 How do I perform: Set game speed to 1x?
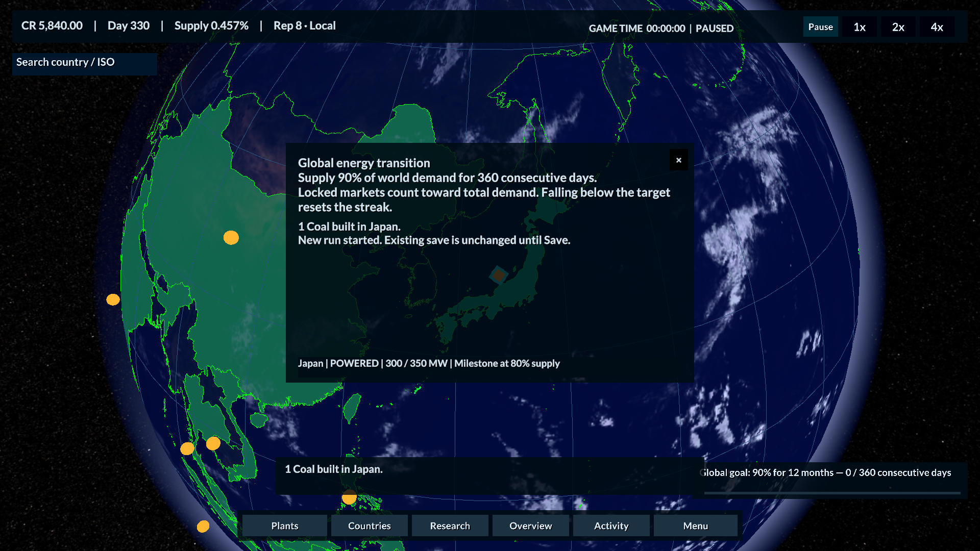860,27
